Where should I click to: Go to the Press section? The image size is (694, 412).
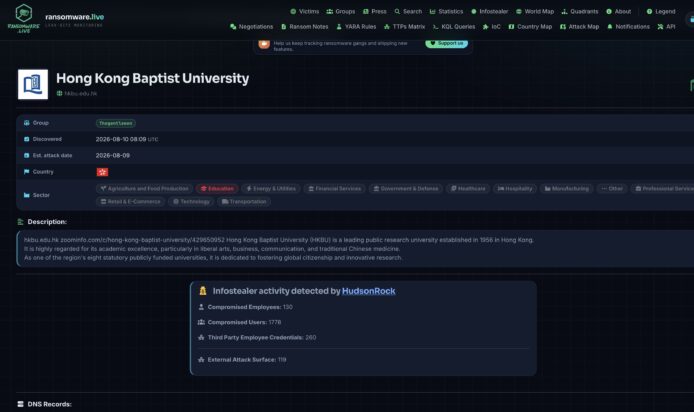(374, 12)
